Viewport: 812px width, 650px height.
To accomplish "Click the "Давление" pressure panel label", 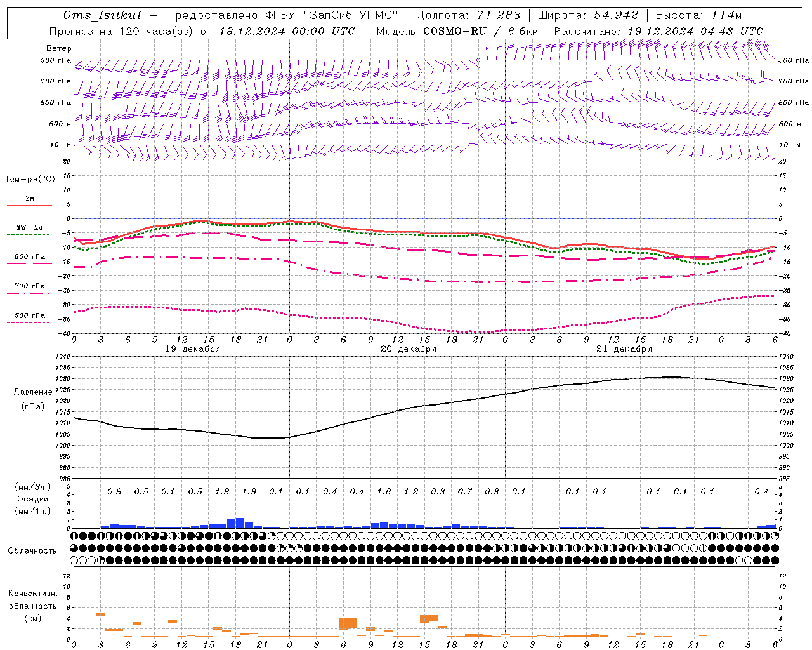I will tap(33, 392).
